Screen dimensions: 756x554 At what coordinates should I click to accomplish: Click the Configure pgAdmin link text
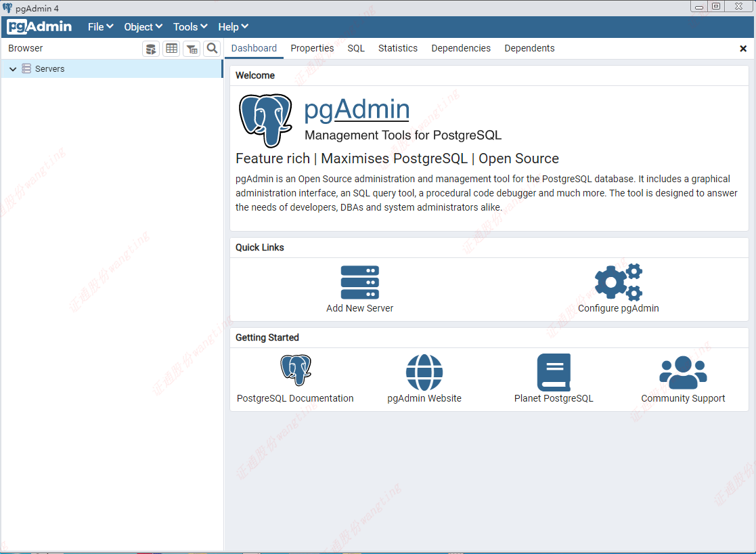[x=619, y=308]
